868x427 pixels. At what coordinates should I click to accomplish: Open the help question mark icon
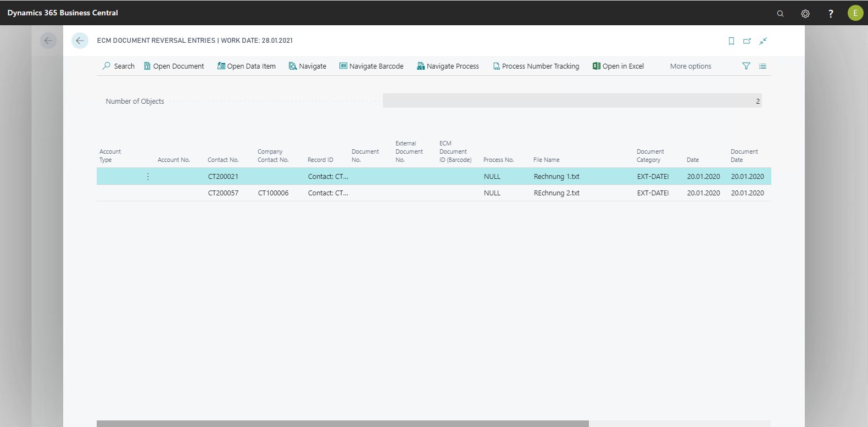[831, 13]
